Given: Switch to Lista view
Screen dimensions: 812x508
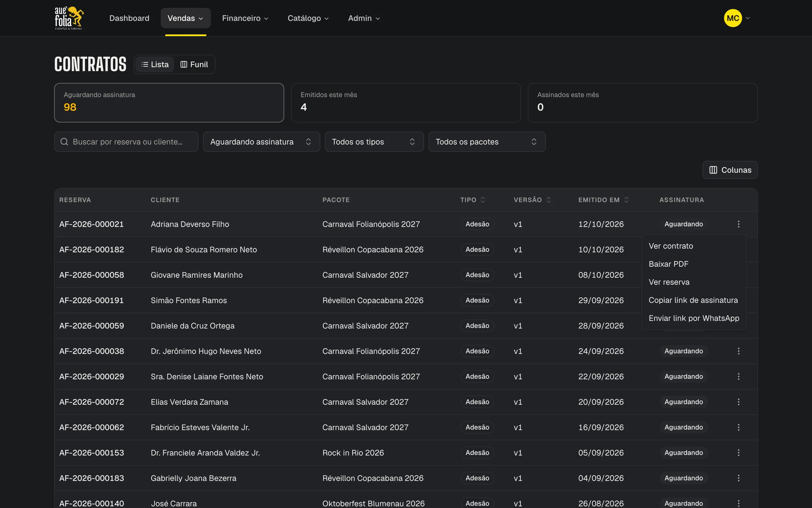Looking at the screenshot, I should (155, 65).
